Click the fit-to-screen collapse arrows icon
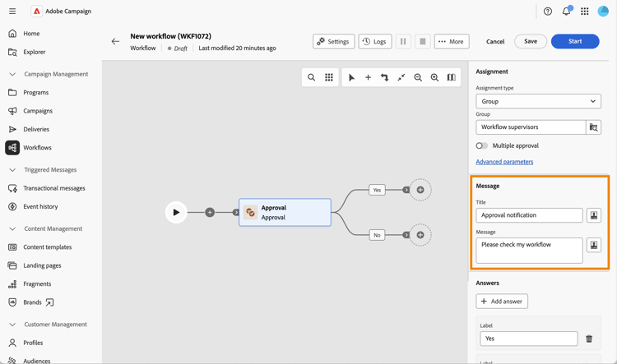 click(401, 77)
